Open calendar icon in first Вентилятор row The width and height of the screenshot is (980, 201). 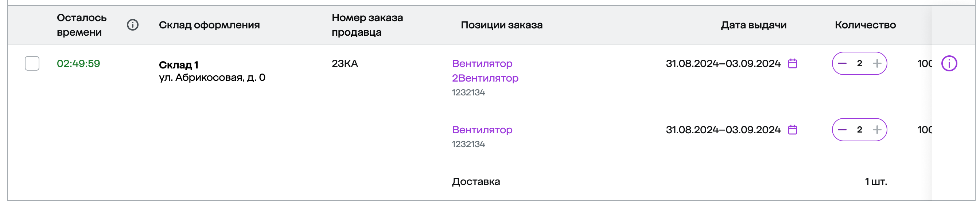793,63
